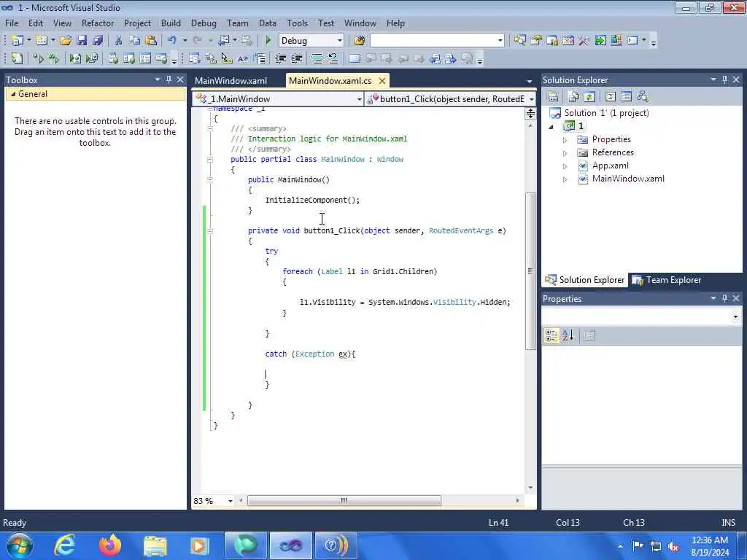Save the current file with floppy icon
This screenshot has height=560, width=747.
coord(82,41)
